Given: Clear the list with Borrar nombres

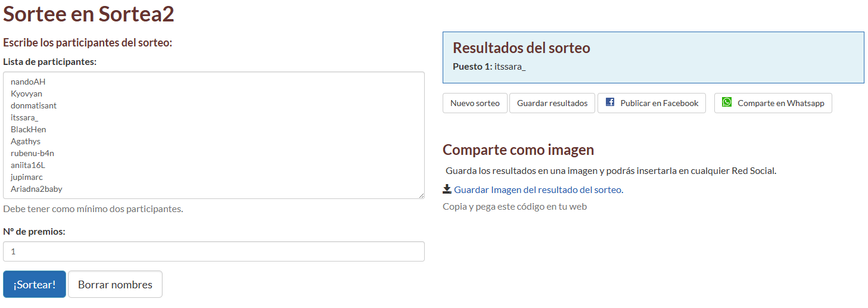Looking at the screenshot, I should [115, 285].
